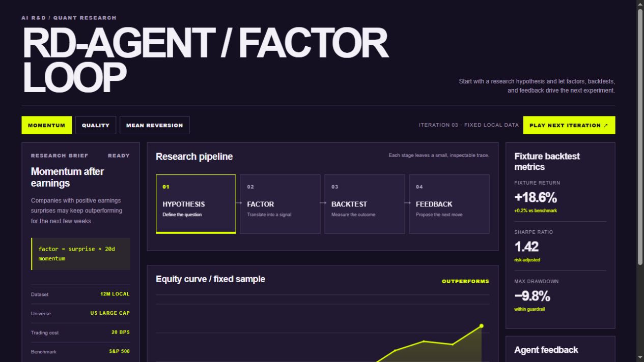Click the '+8.2% vs benchmark' note

coord(536,210)
